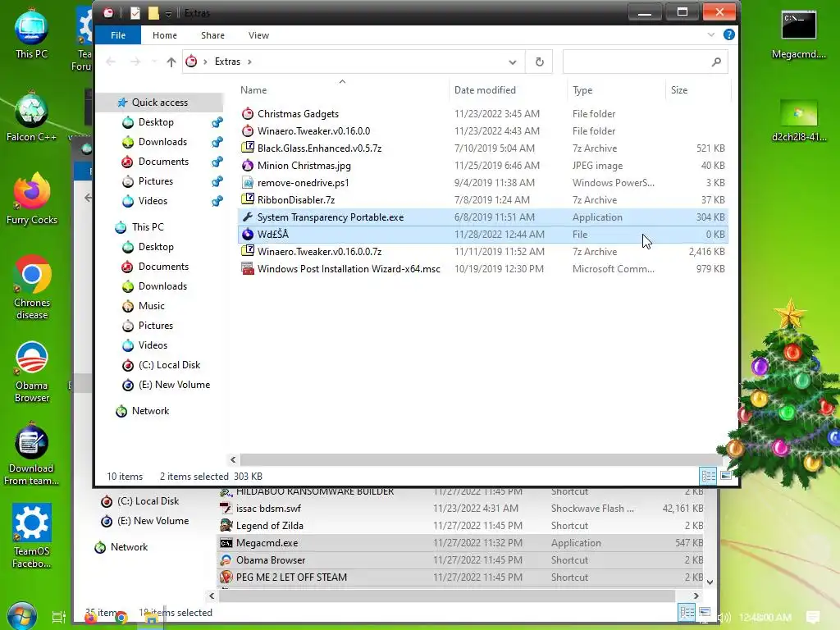Select Network in Extras navigation pane
The image size is (840, 630).
coord(150,411)
